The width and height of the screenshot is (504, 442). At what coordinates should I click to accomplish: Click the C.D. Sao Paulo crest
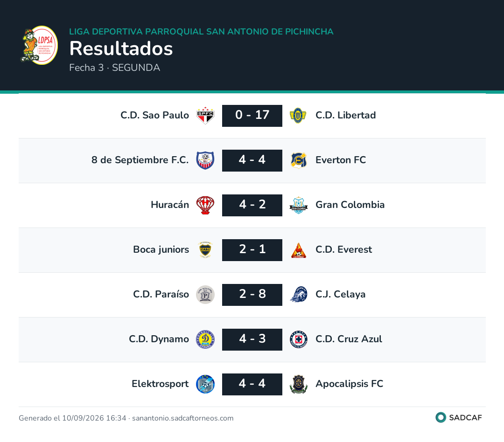[205, 116]
